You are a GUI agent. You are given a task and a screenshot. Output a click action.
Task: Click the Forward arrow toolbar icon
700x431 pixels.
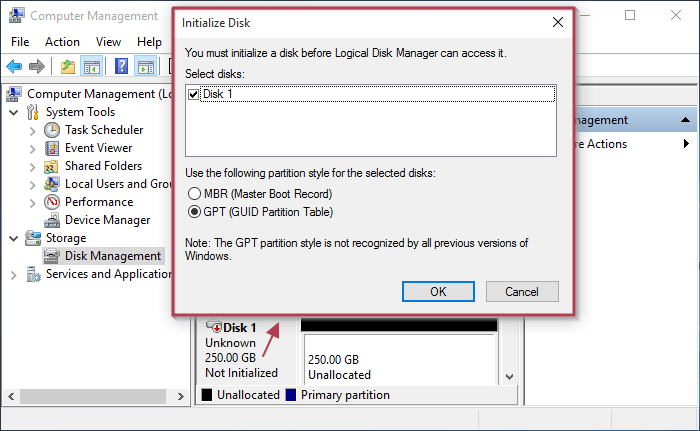click(x=37, y=67)
